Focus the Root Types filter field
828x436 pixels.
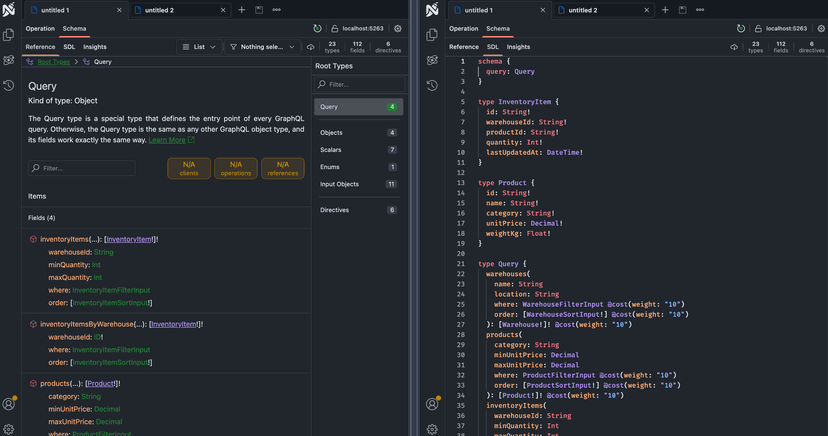point(358,85)
